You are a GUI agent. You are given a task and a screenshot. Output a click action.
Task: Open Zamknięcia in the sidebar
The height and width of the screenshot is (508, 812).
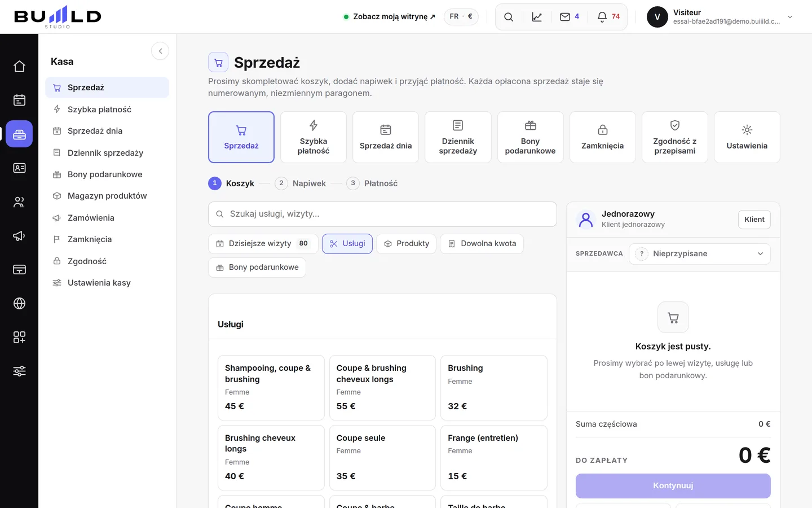tap(107, 239)
